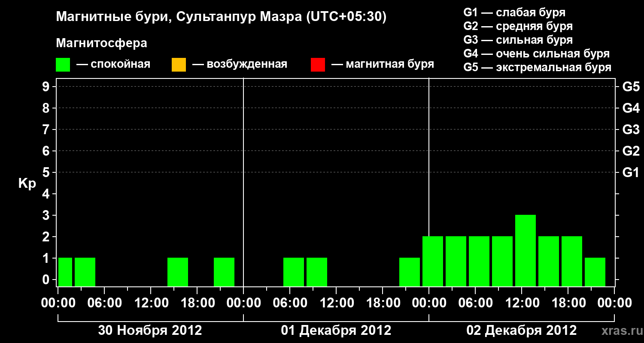644x343 pixels.
Task: Click the 'G4 — очень сильная буря' legend text
Action: tap(537, 54)
